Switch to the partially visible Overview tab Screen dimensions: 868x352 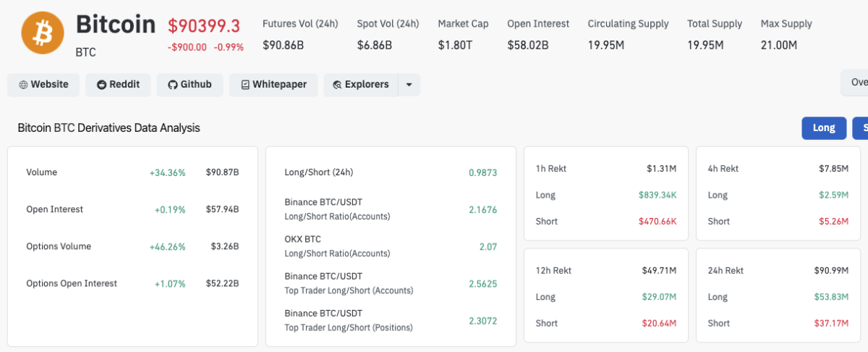(x=856, y=83)
